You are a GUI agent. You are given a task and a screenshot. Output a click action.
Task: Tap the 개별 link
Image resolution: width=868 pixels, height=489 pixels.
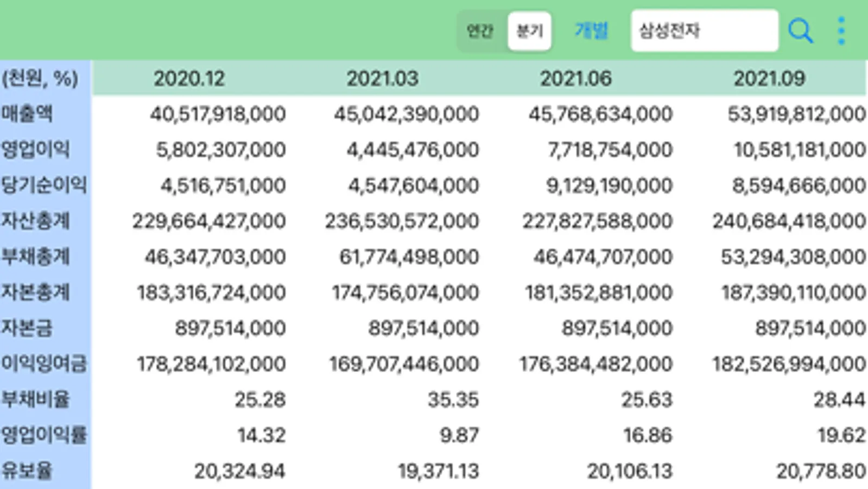(x=591, y=30)
